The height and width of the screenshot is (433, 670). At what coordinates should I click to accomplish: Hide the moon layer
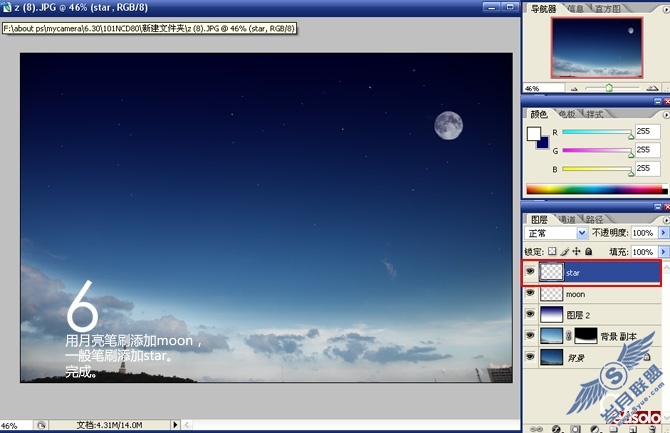(x=530, y=293)
